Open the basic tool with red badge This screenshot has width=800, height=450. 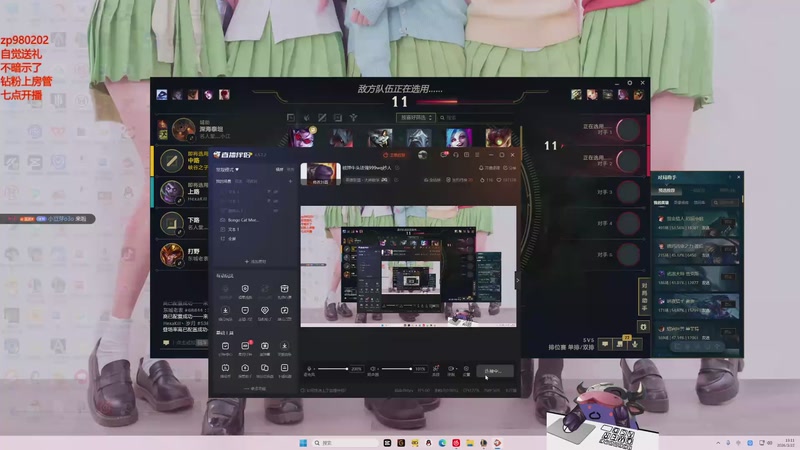point(245,348)
